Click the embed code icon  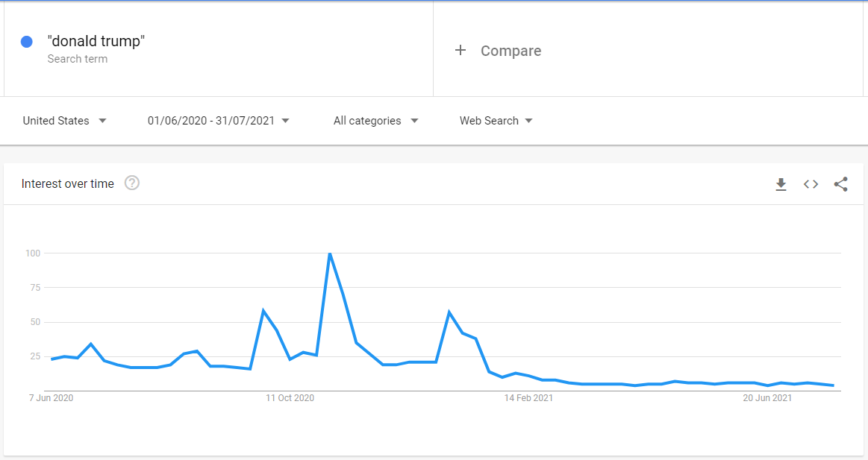811,184
